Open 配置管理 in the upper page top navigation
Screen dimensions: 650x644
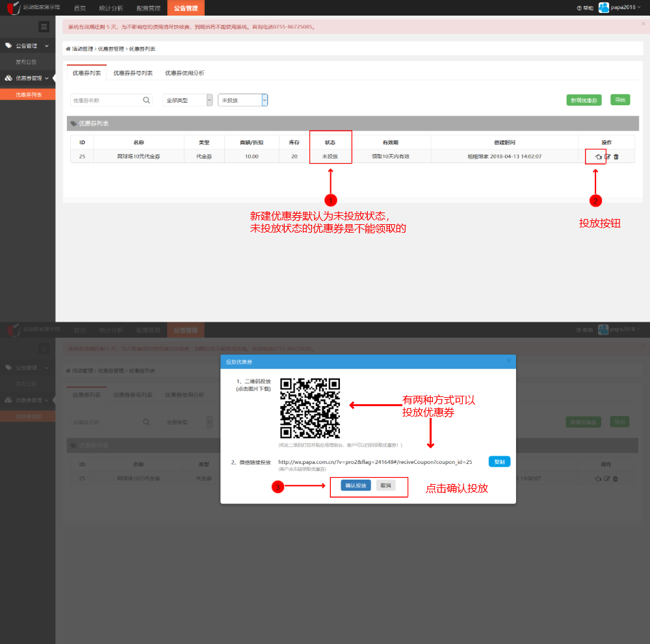click(x=148, y=8)
